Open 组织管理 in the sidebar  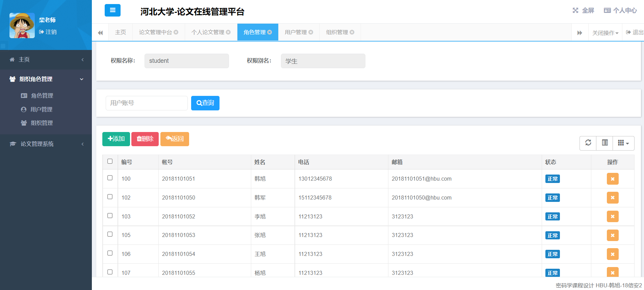tap(42, 123)
